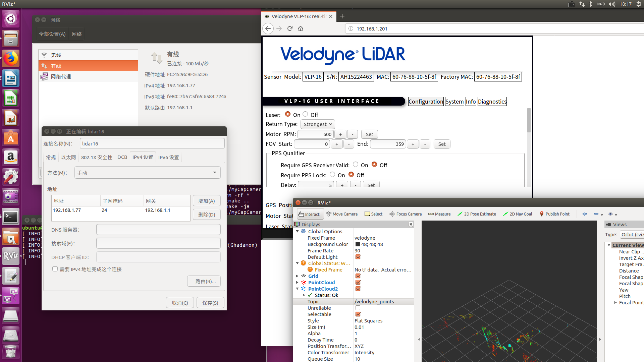Select the Interact tool in RViz
The image size is (644, 362).
coord(310,214)
